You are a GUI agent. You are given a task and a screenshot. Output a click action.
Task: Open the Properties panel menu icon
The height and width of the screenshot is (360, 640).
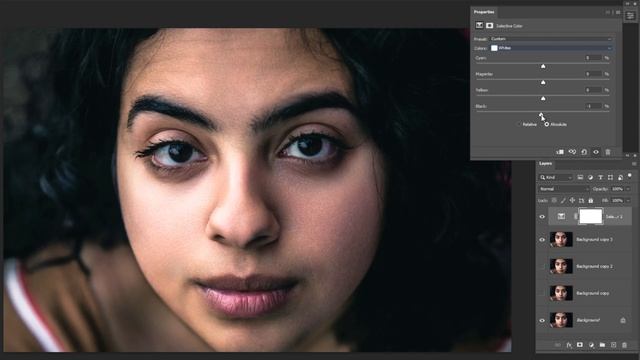[x=618, y=12]
